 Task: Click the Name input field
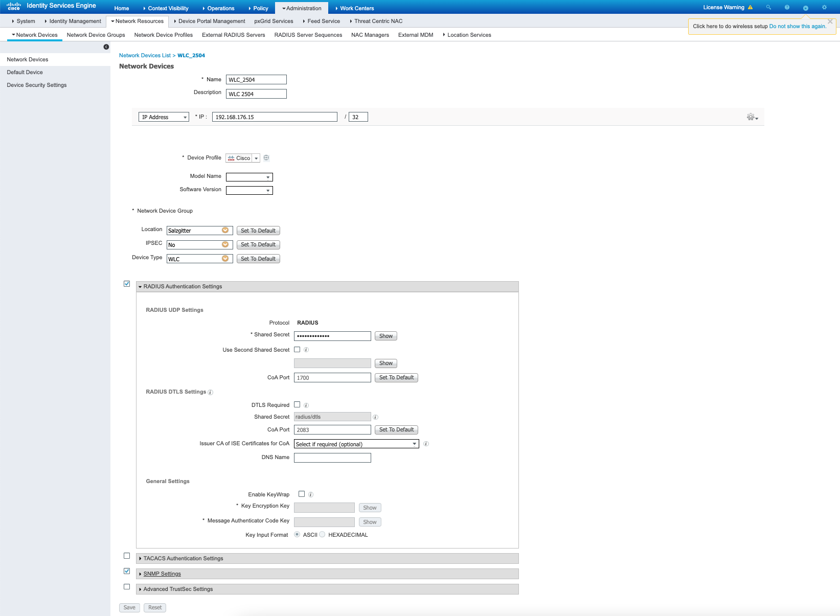coord(256,80)
